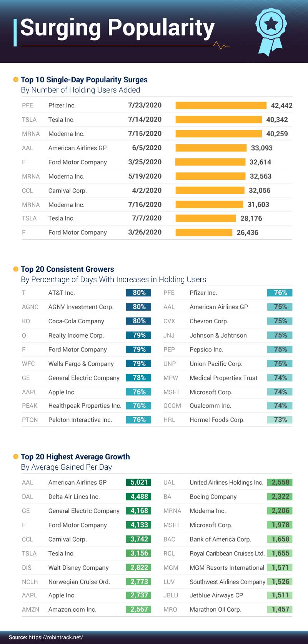Click Hormel Foods' 73% badge

(x=280, y=420)
